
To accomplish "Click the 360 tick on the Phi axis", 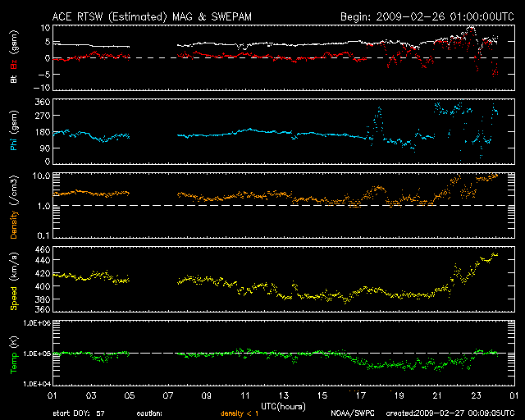I will pos(43,102).
